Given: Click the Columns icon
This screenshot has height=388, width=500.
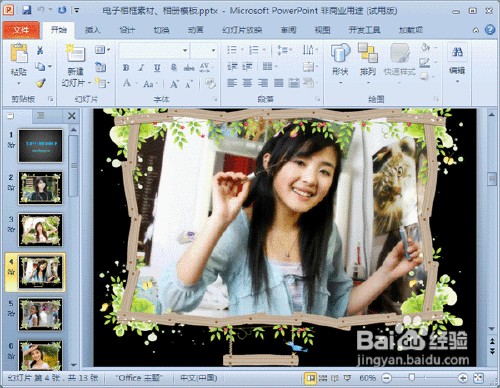Looking at the screenshot, I should click(268, 66).
